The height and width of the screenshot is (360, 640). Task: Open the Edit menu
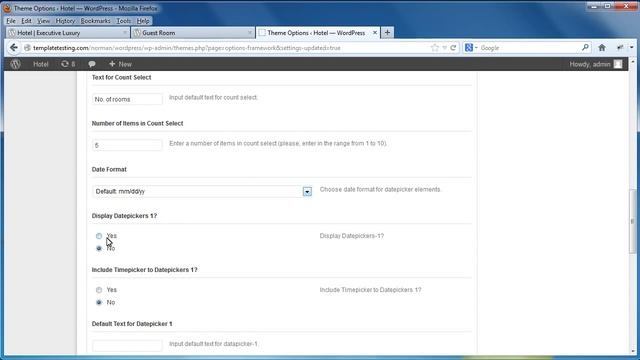(26, 21)
